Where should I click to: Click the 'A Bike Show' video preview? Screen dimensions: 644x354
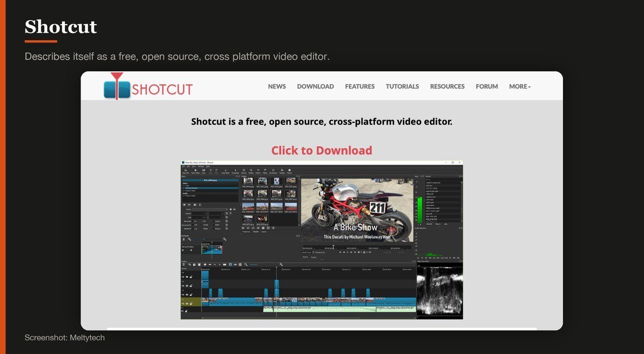tap(358, 210)
